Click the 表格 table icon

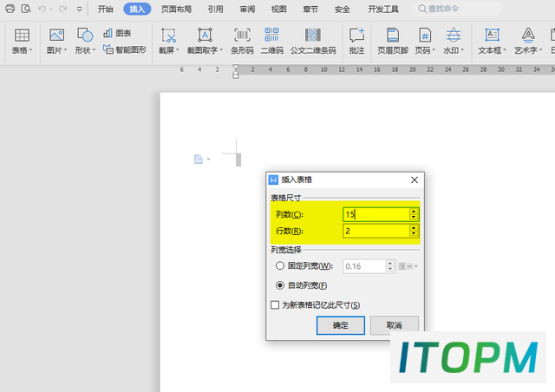point(22,36)
